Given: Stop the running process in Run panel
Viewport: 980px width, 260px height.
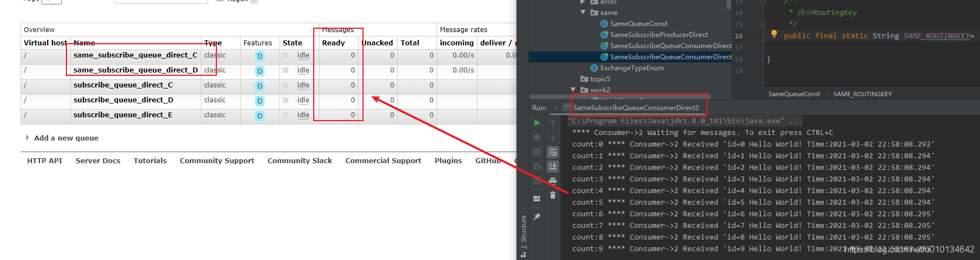Looking at the screenshot, I should pyautogui.click(x=536, y=137).
